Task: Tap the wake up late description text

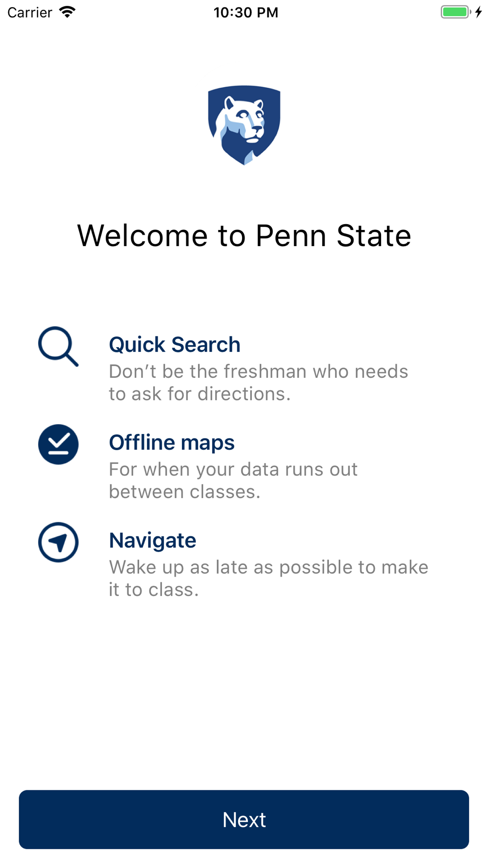Action: tap(268, 579)
